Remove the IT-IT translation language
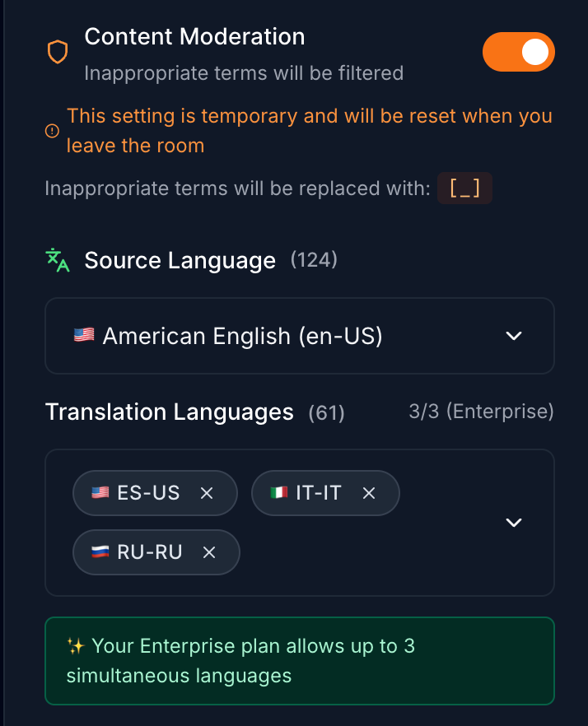This screenshot has height=726, width=588. tap(369, 493)
